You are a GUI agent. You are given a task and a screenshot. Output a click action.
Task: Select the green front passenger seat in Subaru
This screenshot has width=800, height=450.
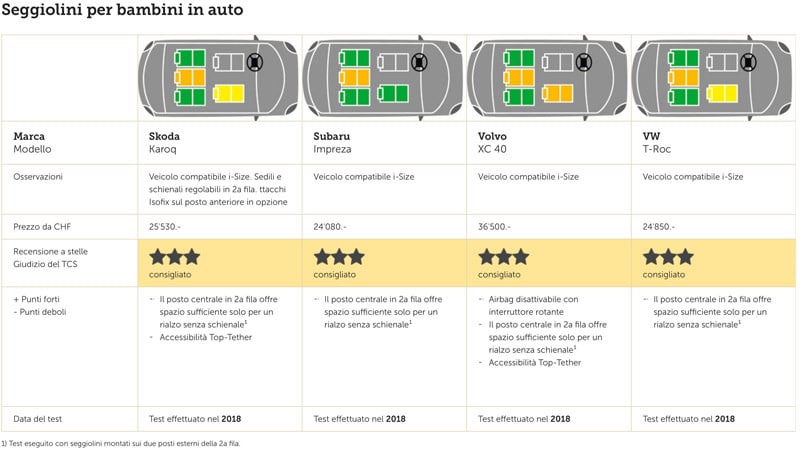[393, 94]
